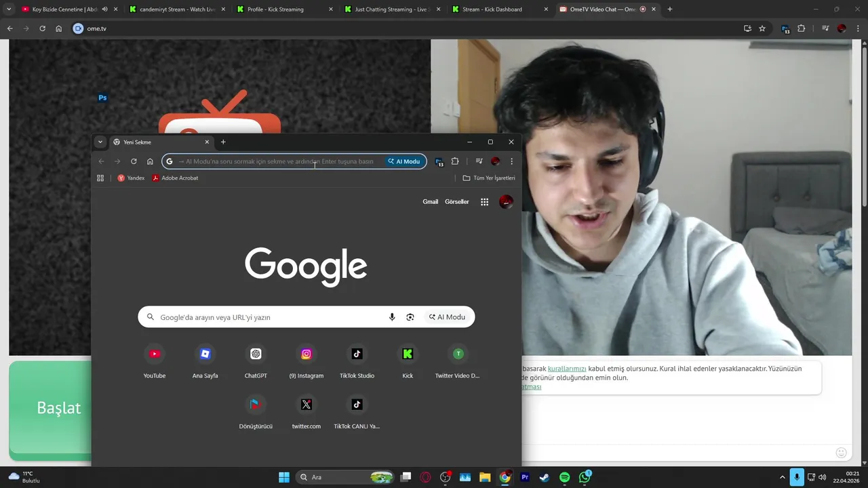Open the twitter.com shortcut
Viewport: 868px width, 488px height.
pyautogui.click(x=307, y=412)
